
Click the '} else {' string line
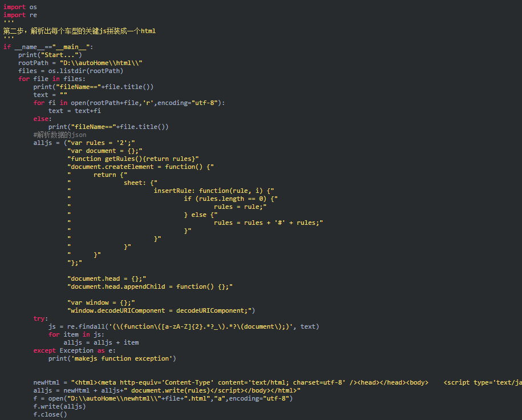pyautogui.click(x=143, y=215)
